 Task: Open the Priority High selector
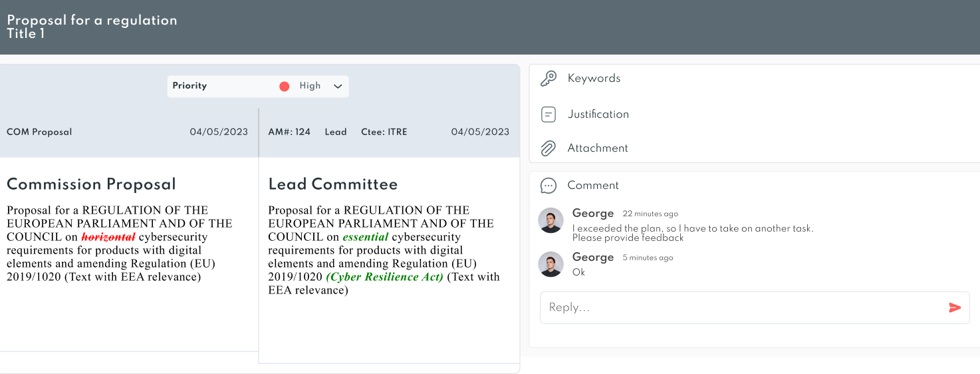tap(258, 87)
